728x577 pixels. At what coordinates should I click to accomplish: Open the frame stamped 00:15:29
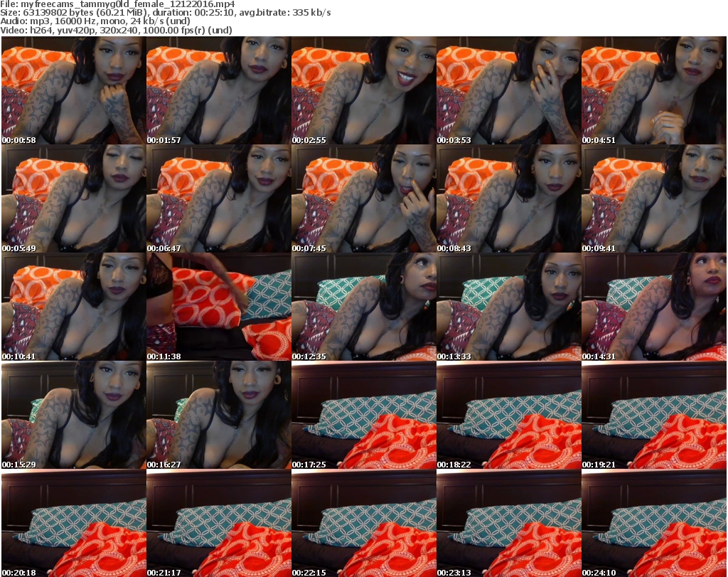pos(74,415)
